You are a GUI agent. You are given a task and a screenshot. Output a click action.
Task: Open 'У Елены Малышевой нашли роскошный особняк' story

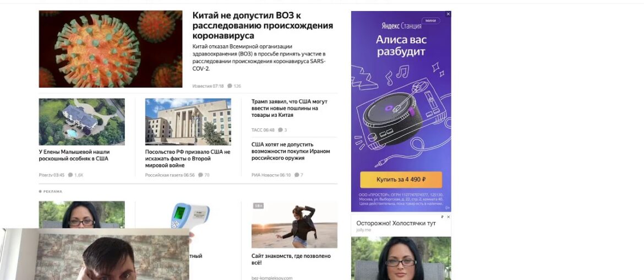tap(74, 155)
